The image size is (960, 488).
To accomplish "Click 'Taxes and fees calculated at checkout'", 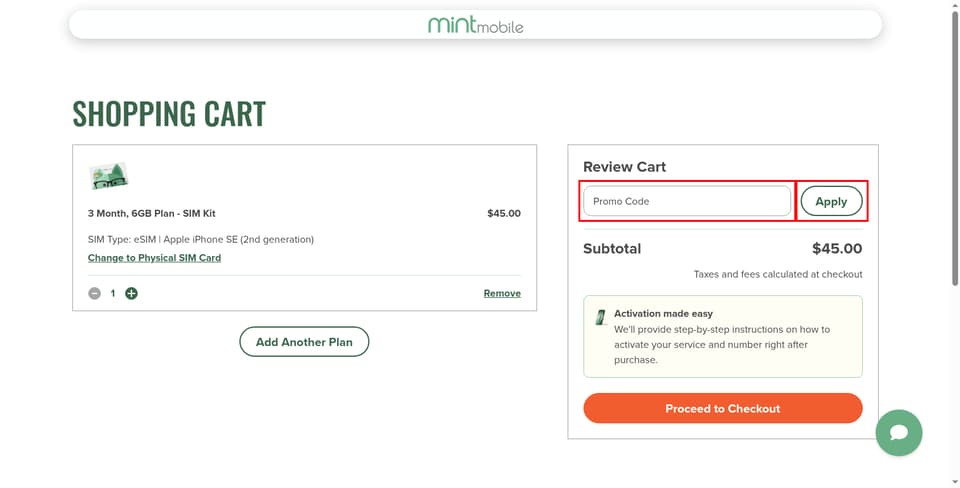I will tap(778, 274).
